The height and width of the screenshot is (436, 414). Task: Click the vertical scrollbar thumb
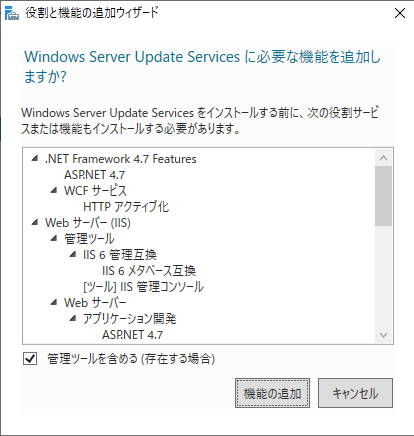pyautogui.click(x=383, y=196)
